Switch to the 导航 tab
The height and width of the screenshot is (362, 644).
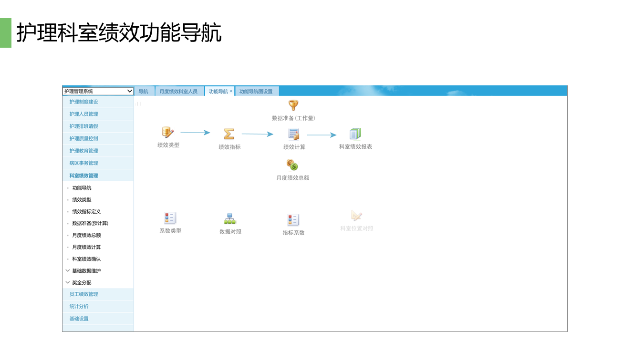point(144,91)
